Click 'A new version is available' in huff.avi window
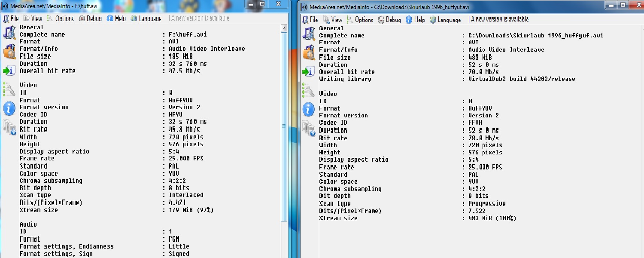 (200, 18)
